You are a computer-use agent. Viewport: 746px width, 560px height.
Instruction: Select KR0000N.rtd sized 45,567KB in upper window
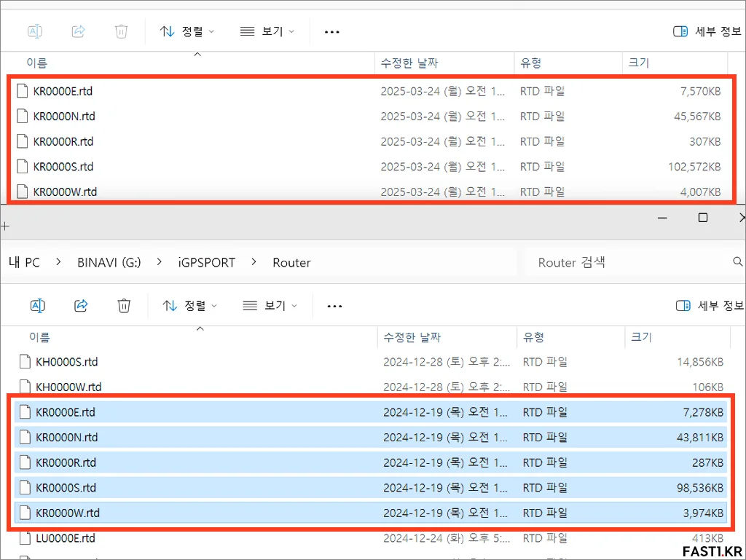[x=369, y=116]
